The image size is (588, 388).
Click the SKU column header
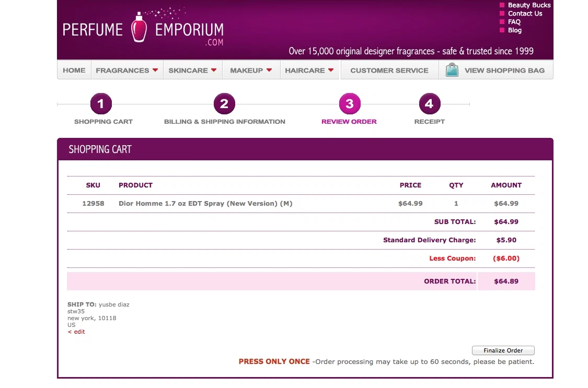(x=93, y=185)
